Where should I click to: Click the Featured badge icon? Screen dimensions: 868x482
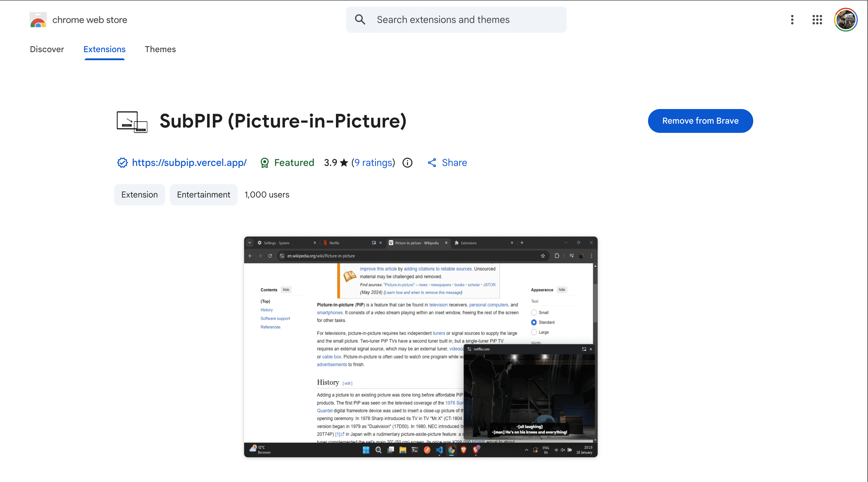point(264,163)
